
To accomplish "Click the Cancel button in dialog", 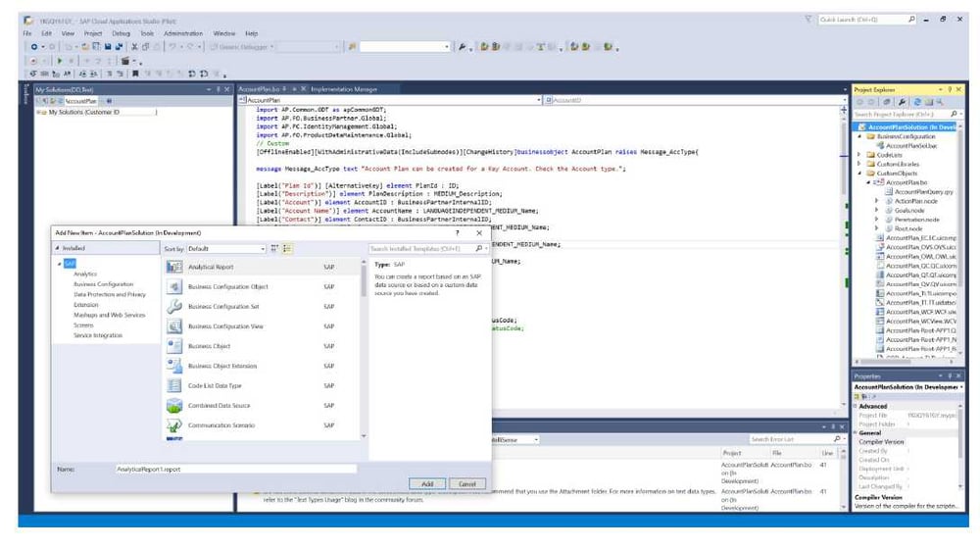I will (x=466, y=484).
